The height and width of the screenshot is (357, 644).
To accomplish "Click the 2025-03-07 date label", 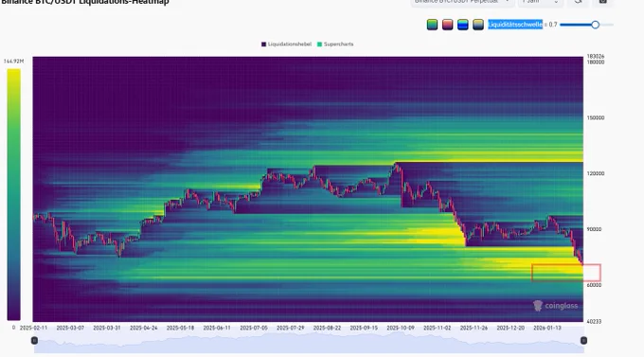I will coord(70,328).
